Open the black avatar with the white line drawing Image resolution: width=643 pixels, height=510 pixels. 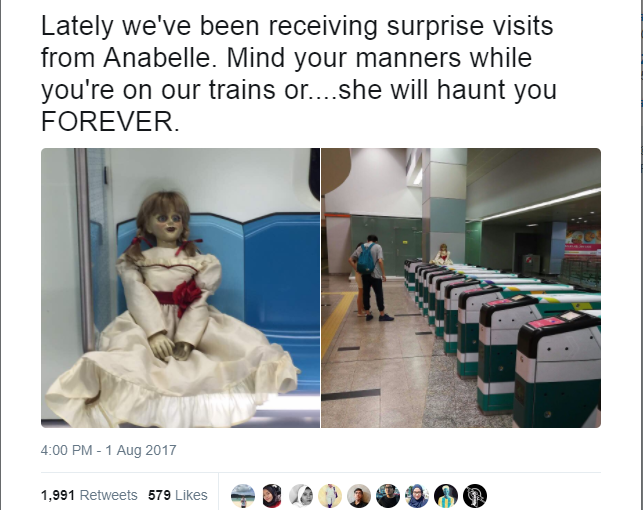(475, 496)
